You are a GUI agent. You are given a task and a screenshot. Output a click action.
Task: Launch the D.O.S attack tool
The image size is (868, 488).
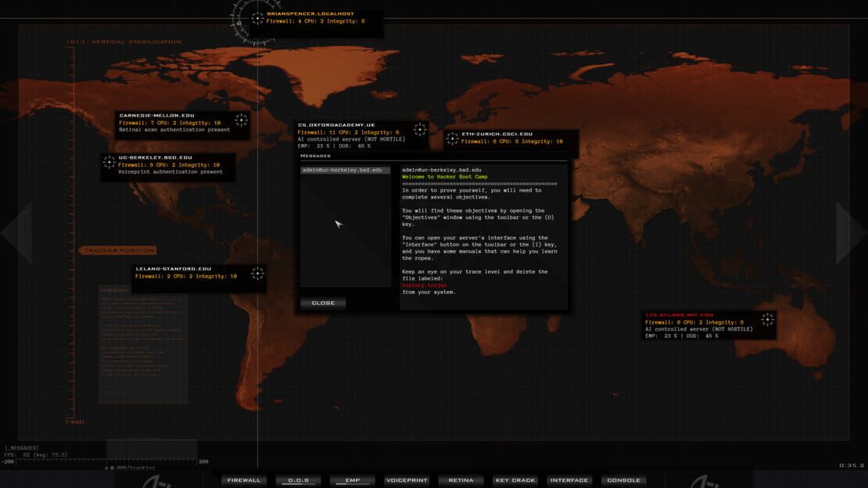299,480
